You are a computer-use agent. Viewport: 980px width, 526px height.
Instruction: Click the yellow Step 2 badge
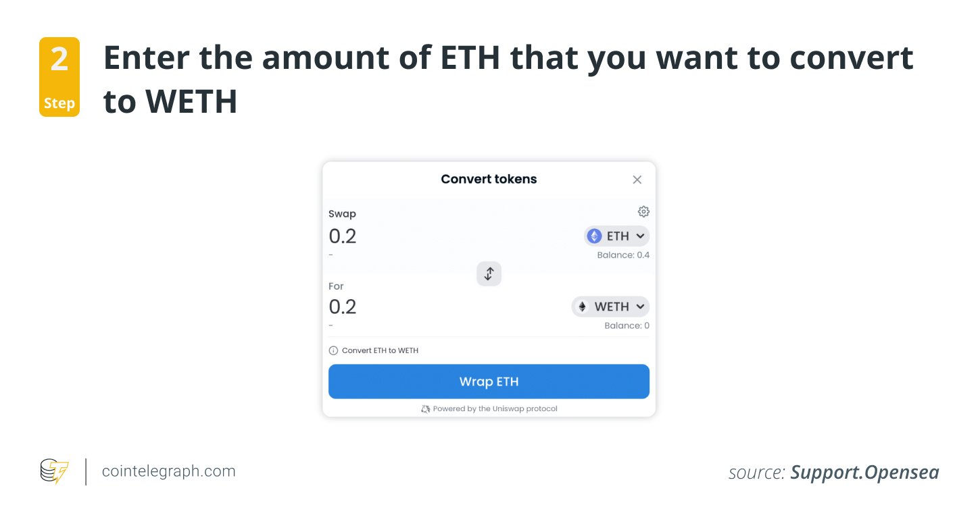(x=59, y=76)
